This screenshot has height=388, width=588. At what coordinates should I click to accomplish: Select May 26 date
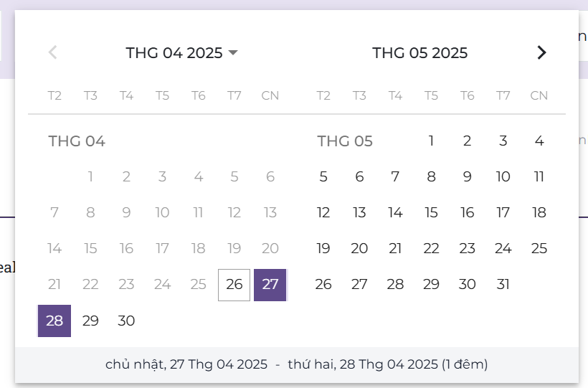323,285
